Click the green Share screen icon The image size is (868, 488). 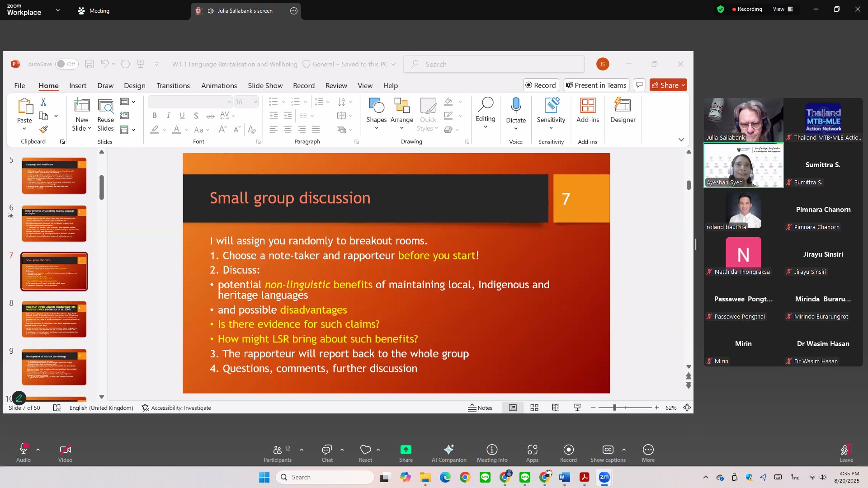pos(406,450)
